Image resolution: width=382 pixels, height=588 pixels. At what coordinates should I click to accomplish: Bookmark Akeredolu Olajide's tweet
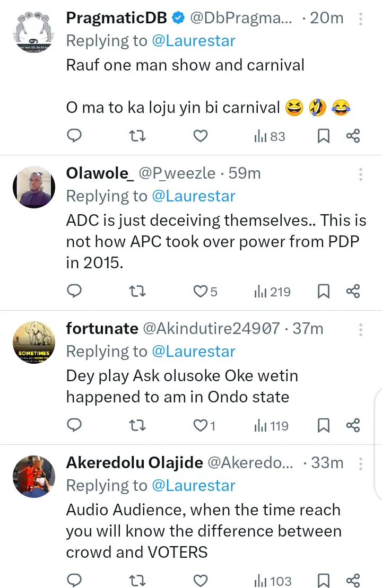pos(323,581)
